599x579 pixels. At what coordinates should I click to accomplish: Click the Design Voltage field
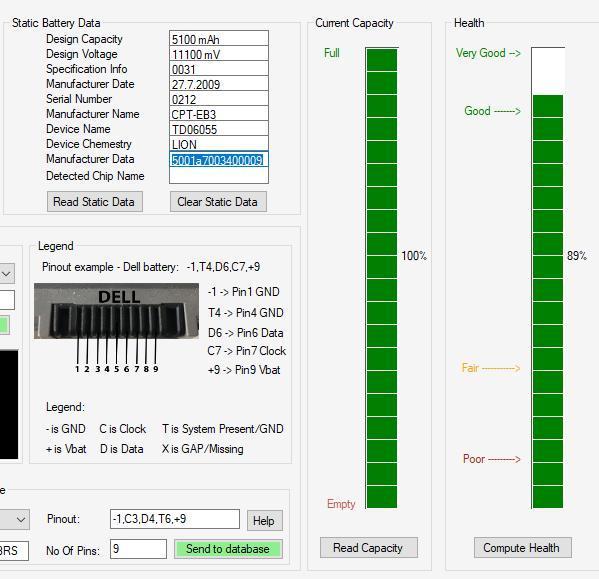click(x=219, y=54)
